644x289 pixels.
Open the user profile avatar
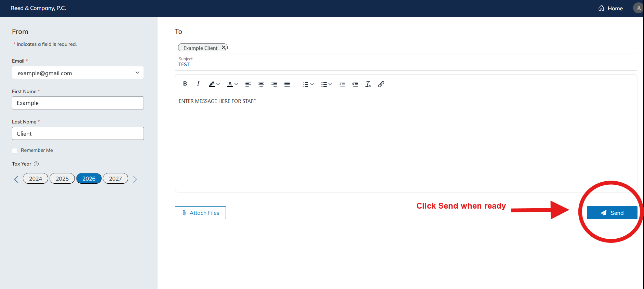point(638,8)
